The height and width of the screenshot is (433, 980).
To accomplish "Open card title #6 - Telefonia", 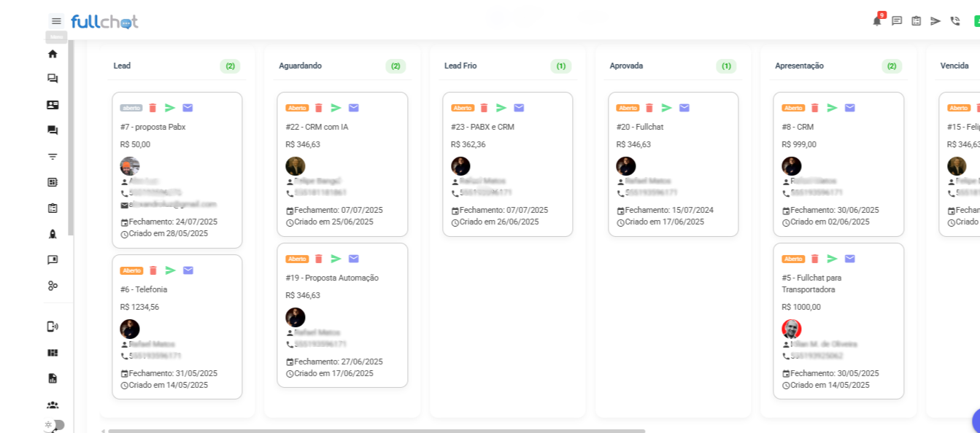I will coord(144,289).
